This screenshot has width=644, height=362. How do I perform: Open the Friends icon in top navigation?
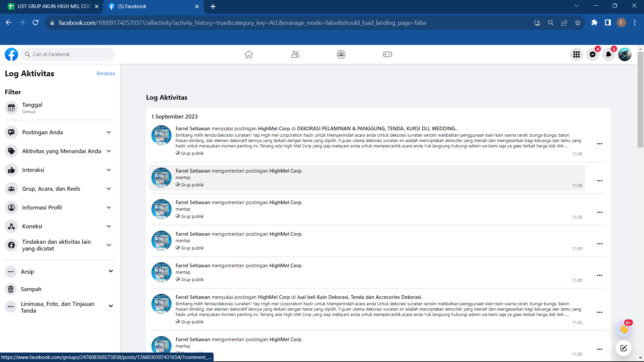click(295, 54)
